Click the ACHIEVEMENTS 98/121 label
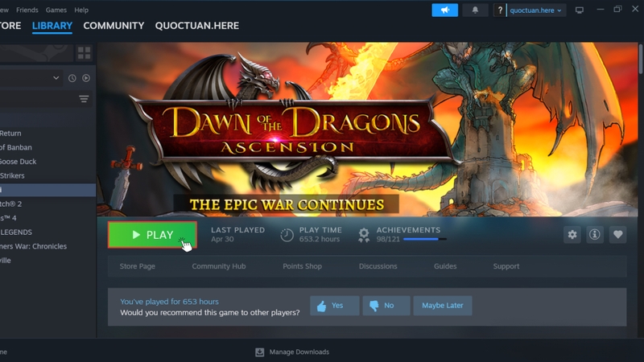This screenshot has width=644, height=362. pos(408,234)
